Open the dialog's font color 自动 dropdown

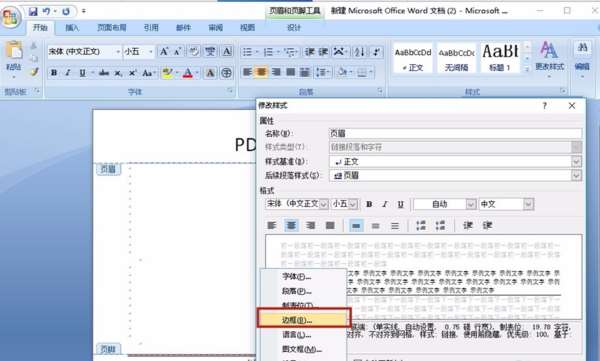point(471,204)
